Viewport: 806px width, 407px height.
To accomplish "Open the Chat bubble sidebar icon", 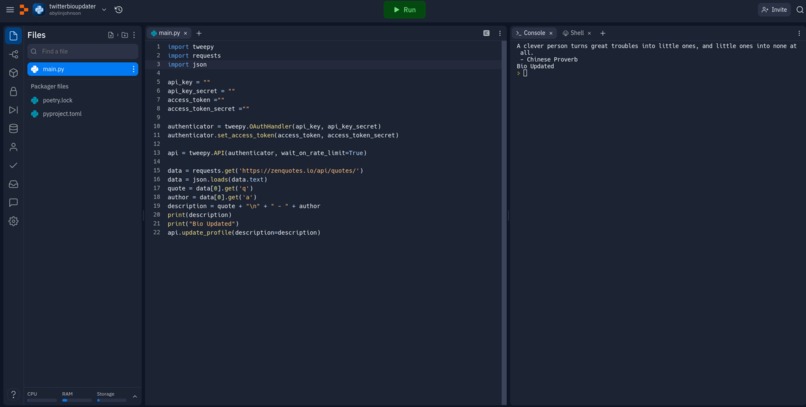I will coord(13,202).
